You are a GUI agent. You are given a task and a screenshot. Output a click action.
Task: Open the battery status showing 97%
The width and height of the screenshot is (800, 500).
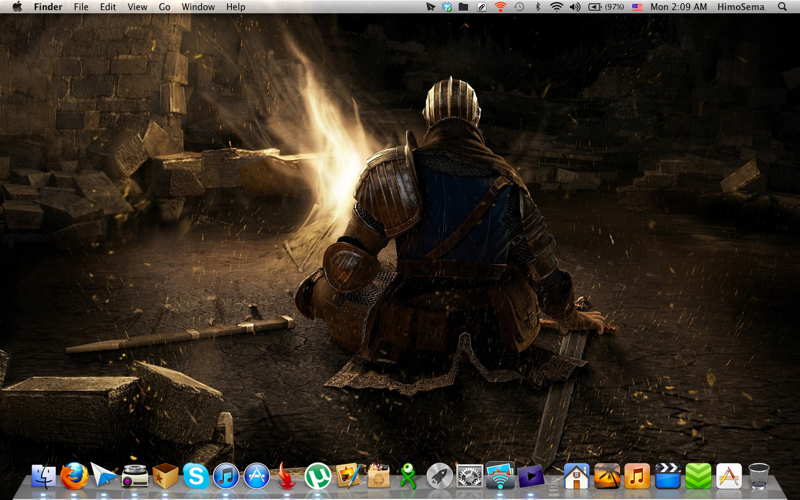coord(606,7)
